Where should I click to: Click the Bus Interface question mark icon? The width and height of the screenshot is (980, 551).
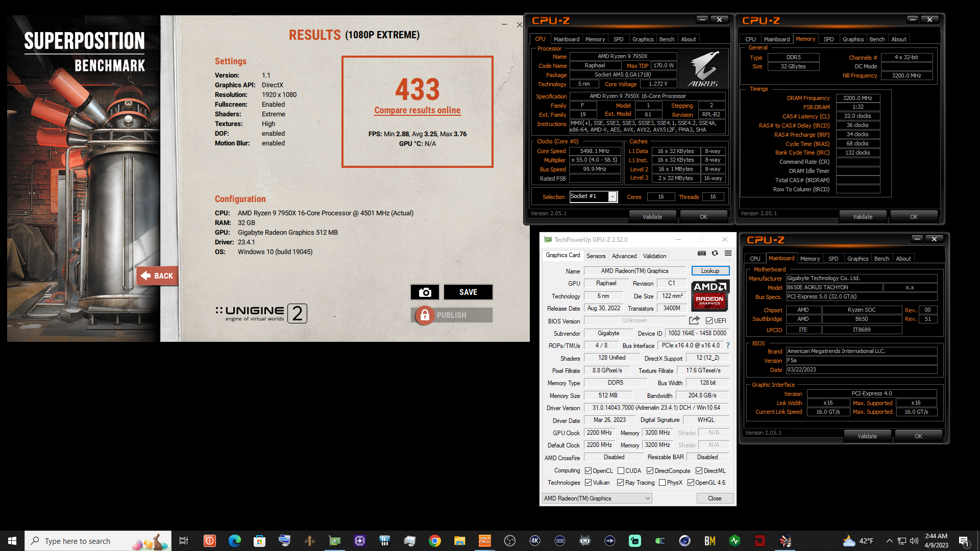click(728, 345)
